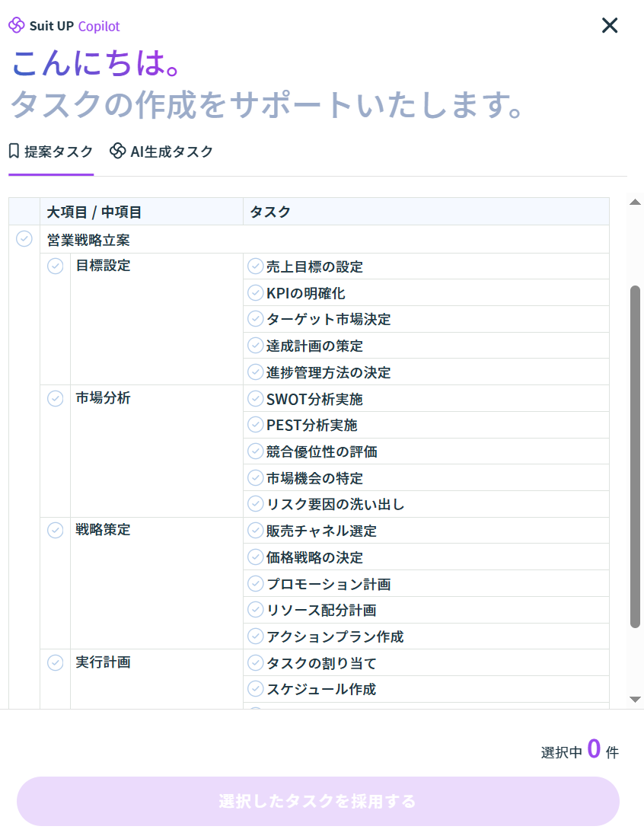Click the 選択したタスクを採用する button

coord(317,801)
